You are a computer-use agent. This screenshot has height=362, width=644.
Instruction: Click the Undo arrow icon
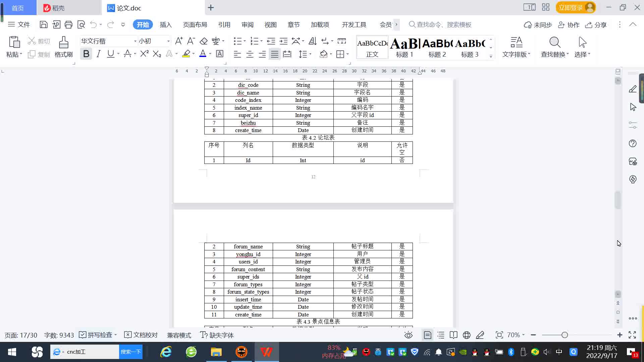(94, 24)
